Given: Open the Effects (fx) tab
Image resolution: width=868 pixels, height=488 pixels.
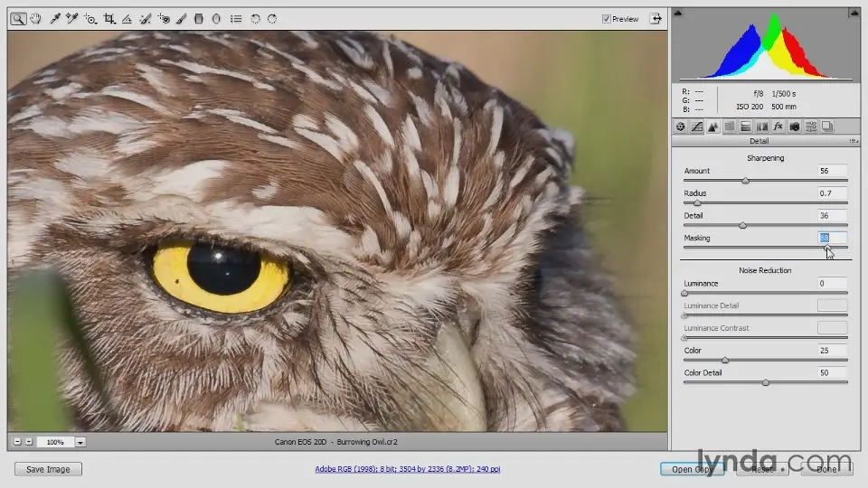Looking at the screenshot, I should coord(778,127).
